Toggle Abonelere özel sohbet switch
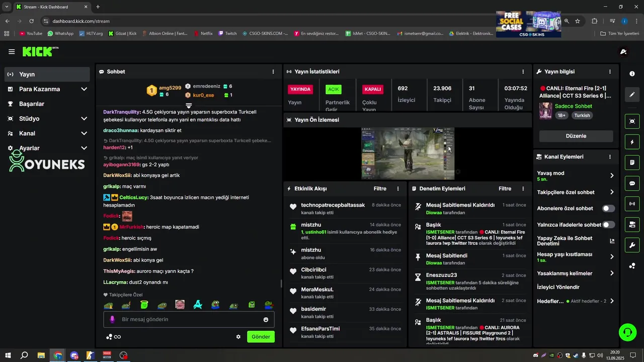Screen dimensions: 644x362 (608, 208)
